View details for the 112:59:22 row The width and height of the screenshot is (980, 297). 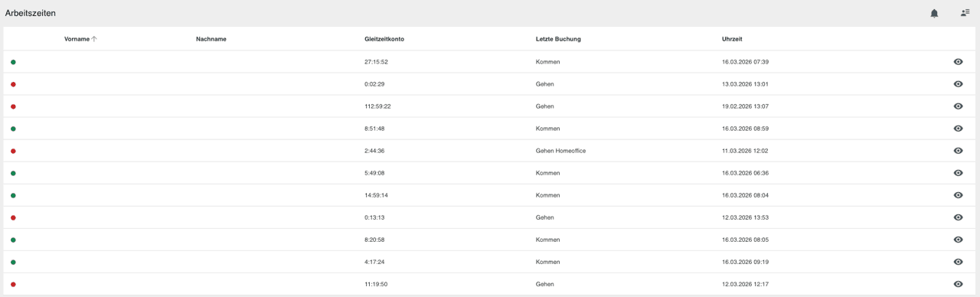pyautogui.click(x=958, y=106)
